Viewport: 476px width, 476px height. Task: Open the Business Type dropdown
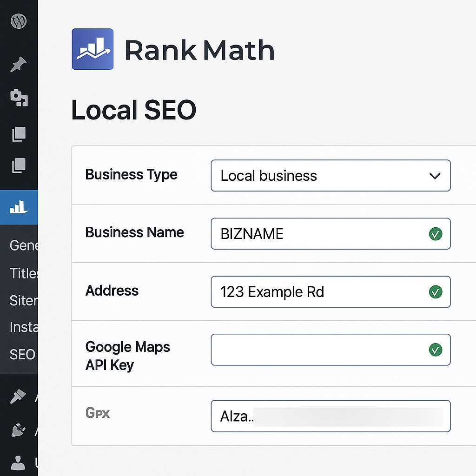[x=331, y=176]
